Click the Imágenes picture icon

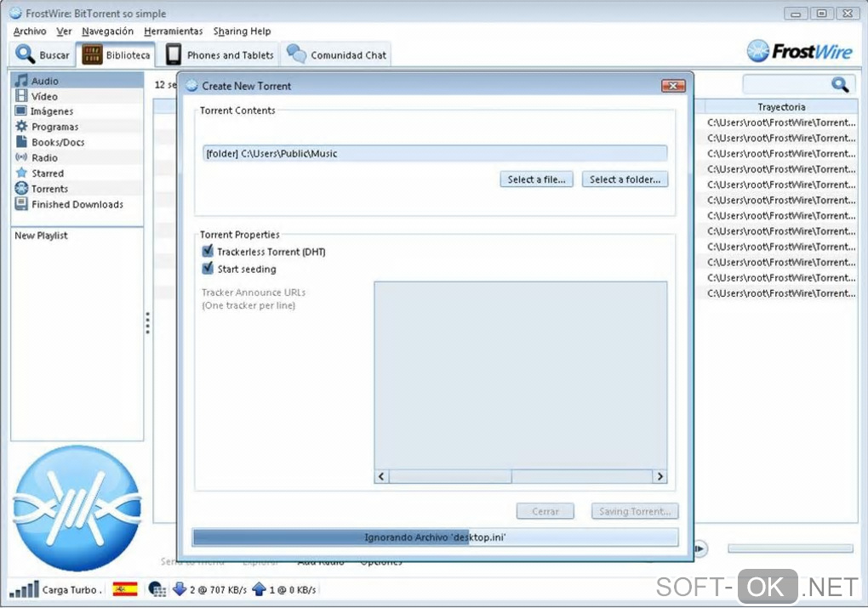pyautogui.click(x=21, y=111)
